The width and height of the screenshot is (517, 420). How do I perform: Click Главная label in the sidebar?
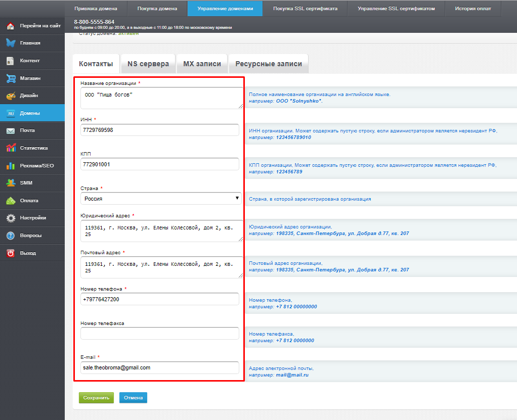pyautogui.click(x=30, y=43)
